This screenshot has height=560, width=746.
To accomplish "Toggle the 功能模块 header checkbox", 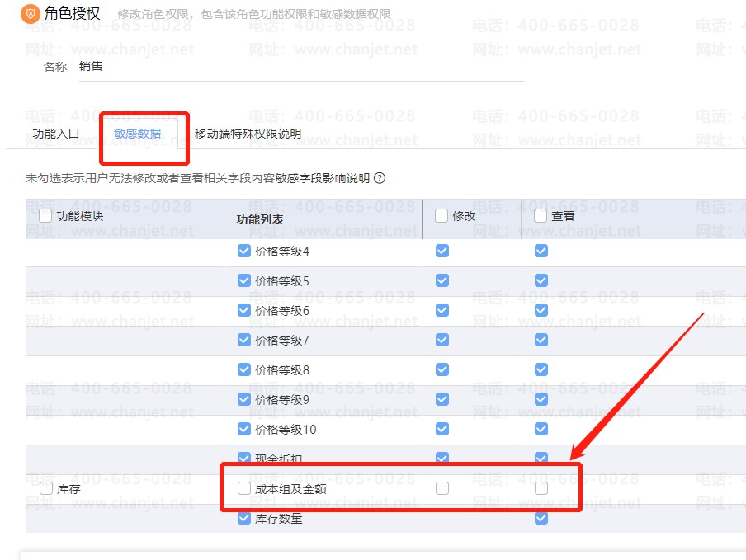I will pos(46,215).
